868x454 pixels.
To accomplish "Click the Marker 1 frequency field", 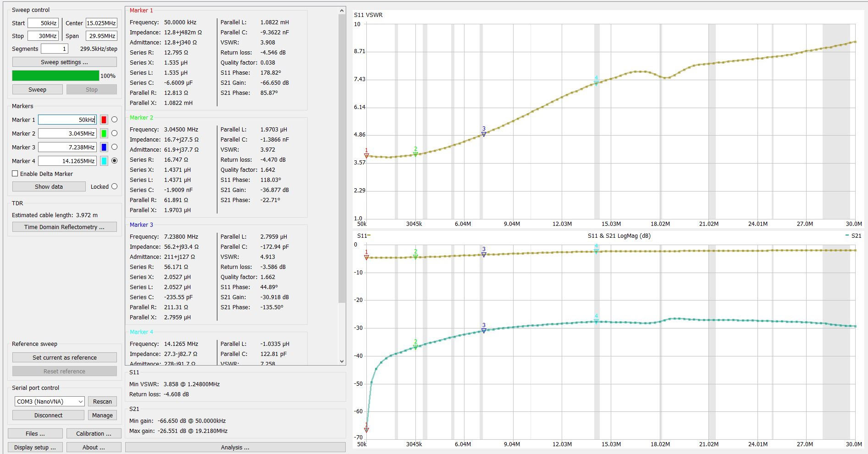I will 67,120.
